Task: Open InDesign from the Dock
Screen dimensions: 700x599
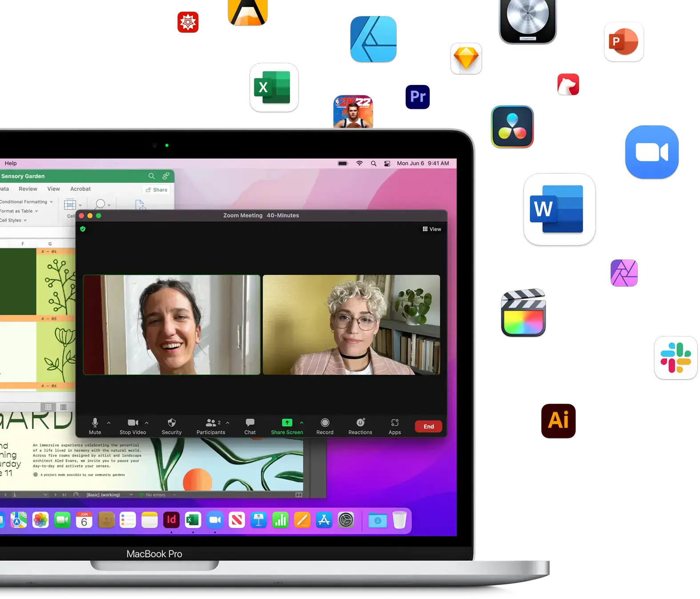Action: (x=171, y=520)
